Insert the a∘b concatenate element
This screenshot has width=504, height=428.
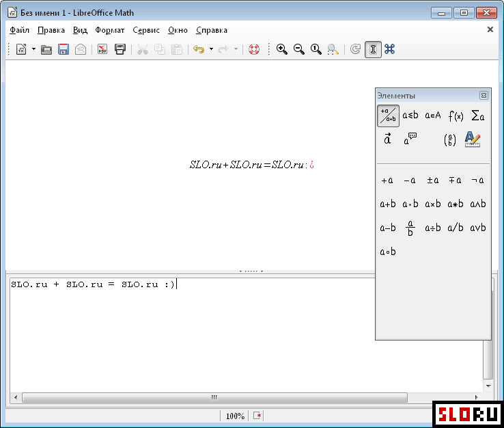pos(388,252)
